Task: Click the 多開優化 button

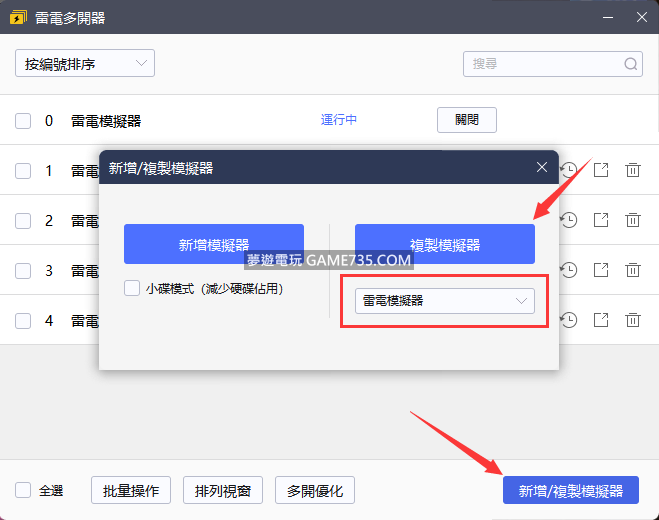Action: click(315, 490)
